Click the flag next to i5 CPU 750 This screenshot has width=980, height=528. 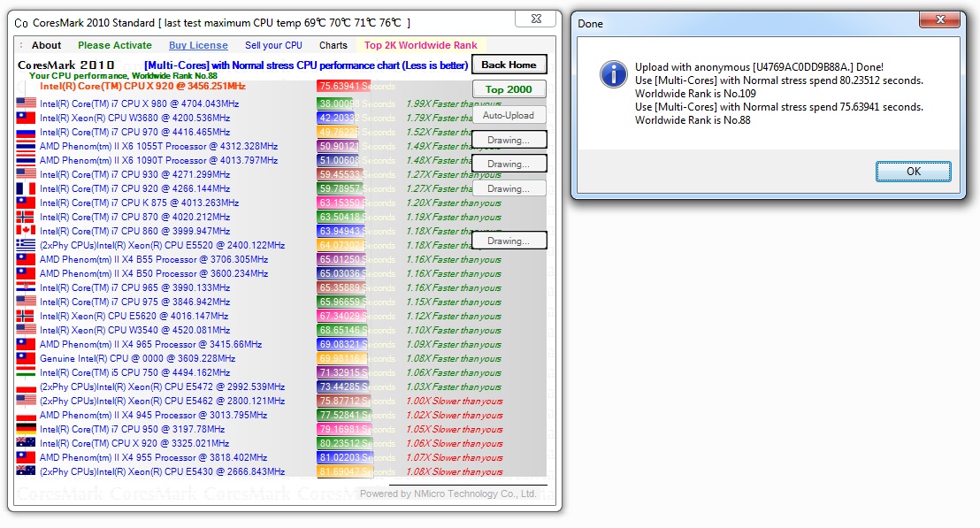[x=26, y=372]
